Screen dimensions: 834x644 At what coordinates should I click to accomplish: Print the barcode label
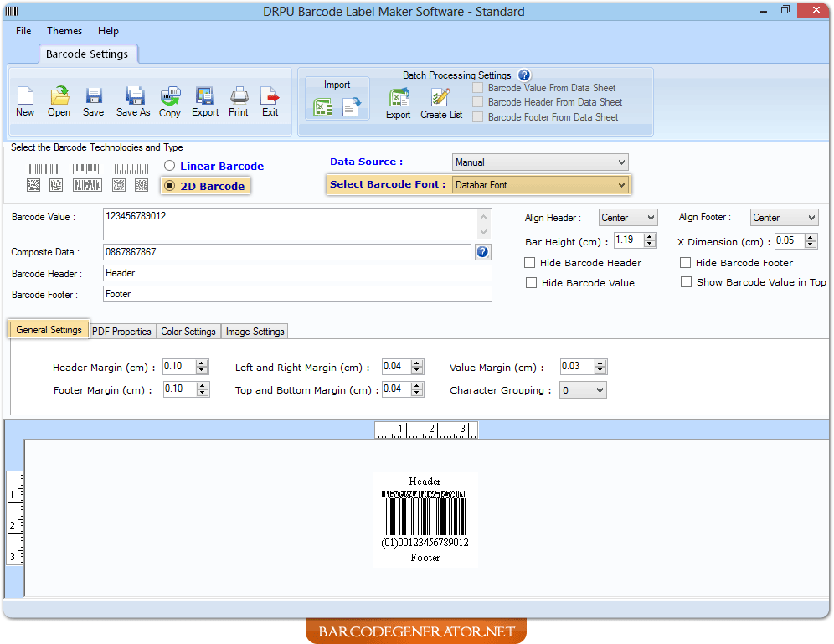coord(239,100)
